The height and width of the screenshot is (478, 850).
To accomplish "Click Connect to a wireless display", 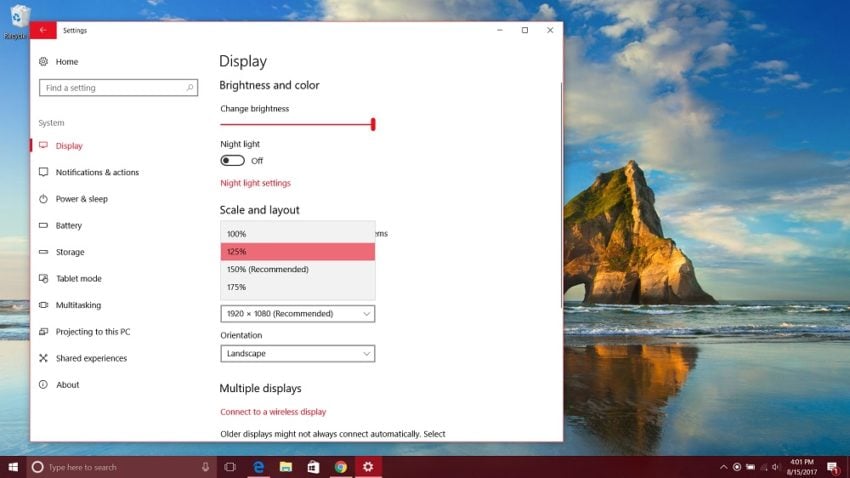I will tap(273, 411).
